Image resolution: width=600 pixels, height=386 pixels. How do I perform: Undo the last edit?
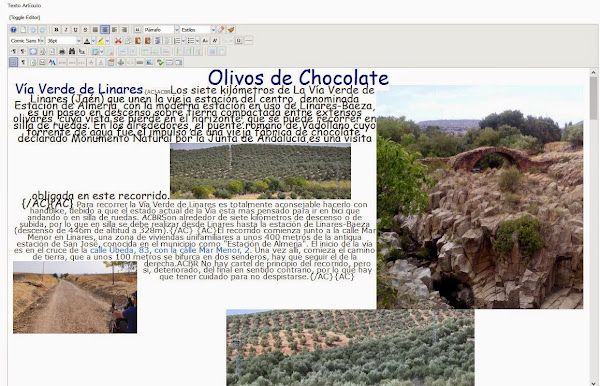pyautogui.click(x=33, y=30)
